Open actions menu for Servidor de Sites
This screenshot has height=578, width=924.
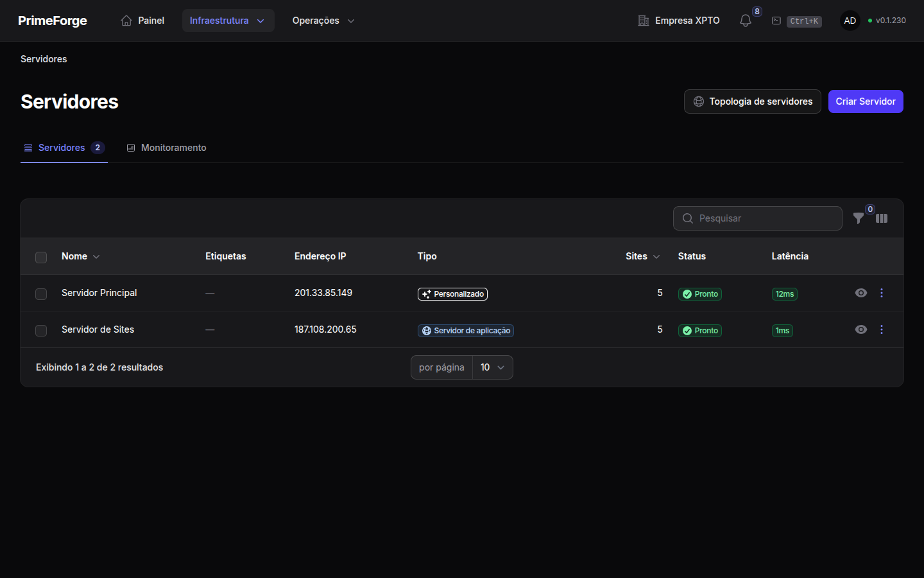(x=882, y=329)
